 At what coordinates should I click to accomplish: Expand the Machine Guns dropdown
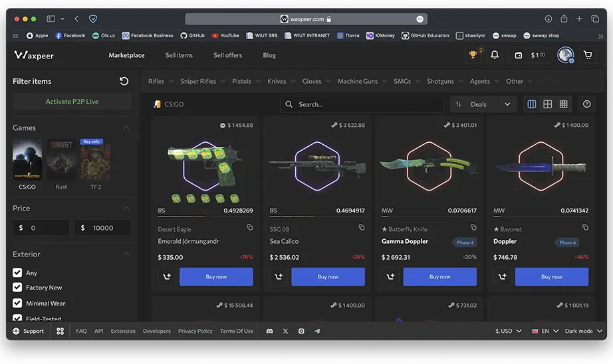[x=362, y=81]
